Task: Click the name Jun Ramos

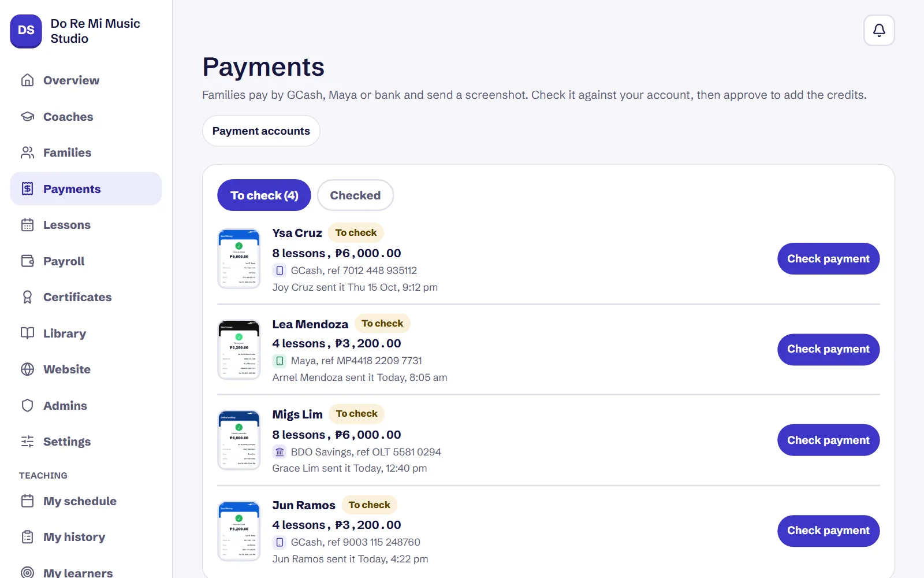Action: pyautogui.click(x=304, y=505)
